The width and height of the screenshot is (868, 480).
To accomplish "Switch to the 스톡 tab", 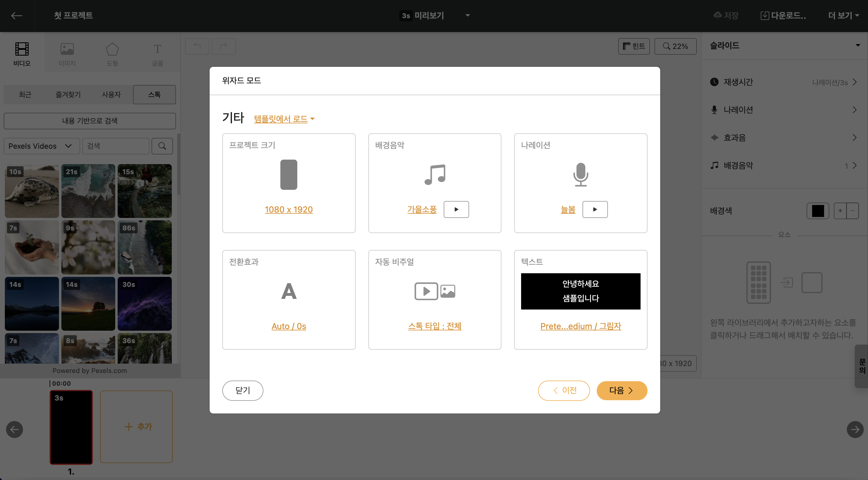I will click(x=154, y=94).
